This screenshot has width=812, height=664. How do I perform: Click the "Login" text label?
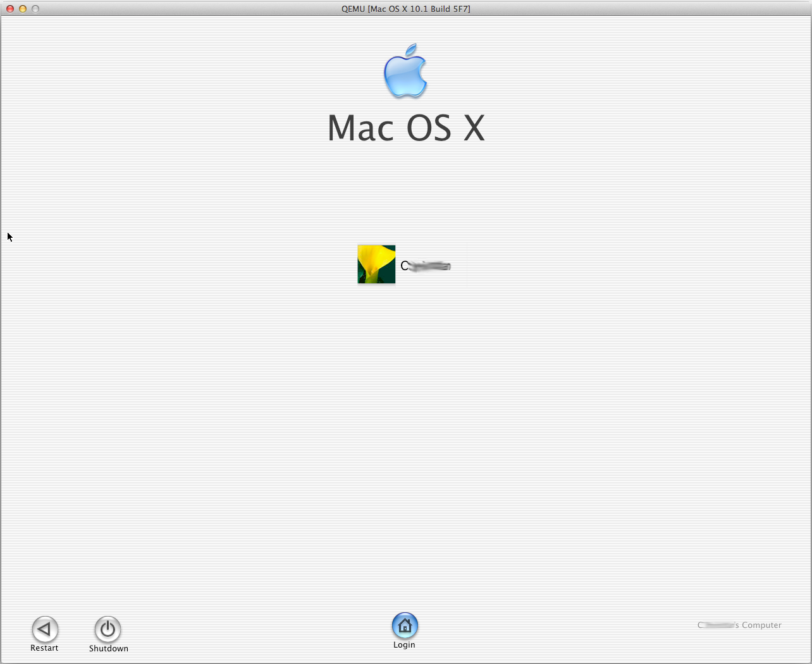coord(404,645)
